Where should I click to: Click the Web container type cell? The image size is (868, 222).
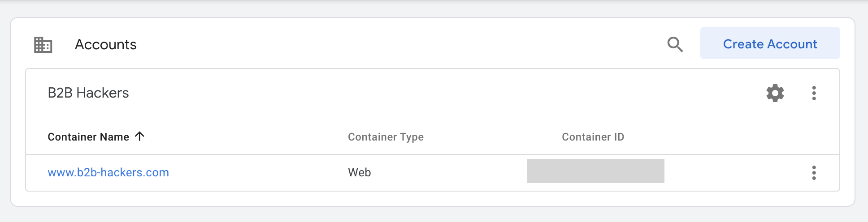[360, 173]
